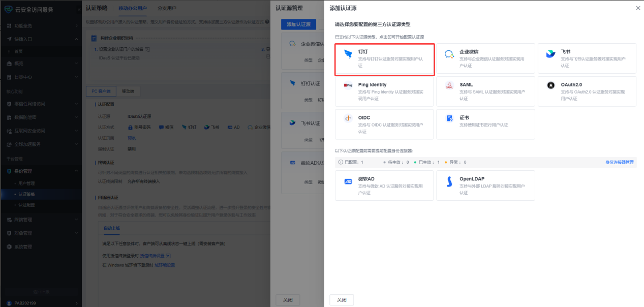Expand the 对象管理 section chevron

(x=77, y=233)
